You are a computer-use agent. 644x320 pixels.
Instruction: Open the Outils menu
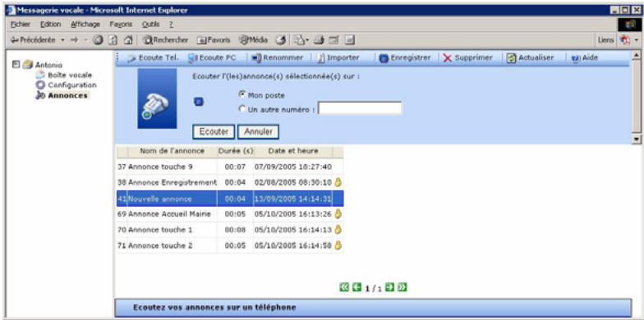tap(151, 25)
